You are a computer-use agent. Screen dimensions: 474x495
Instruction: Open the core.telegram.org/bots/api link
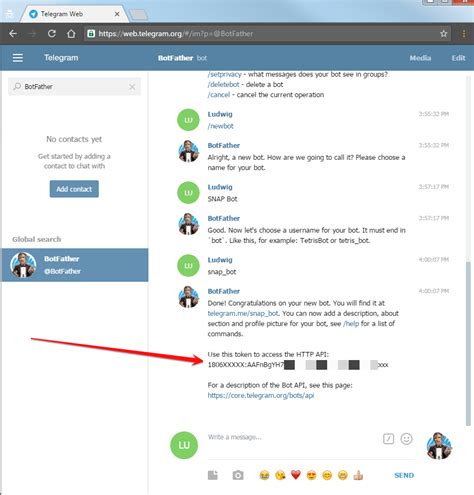coord(261,396)
